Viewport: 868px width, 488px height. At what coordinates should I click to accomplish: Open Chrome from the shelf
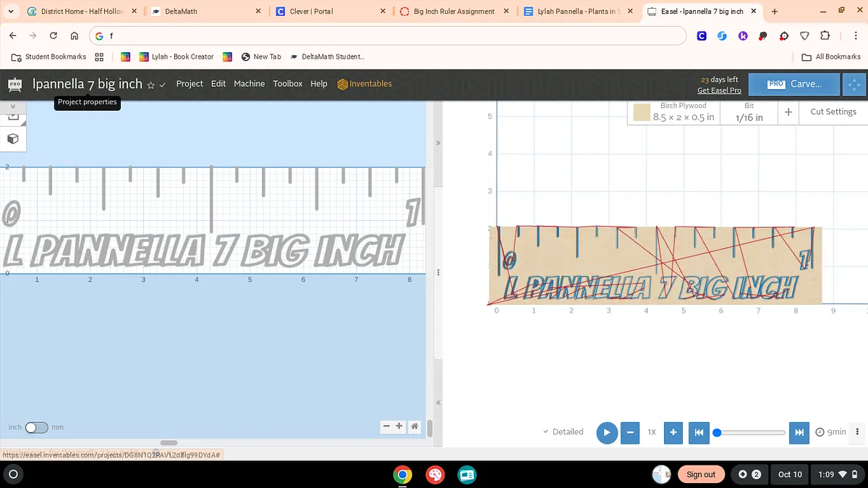(402, 475)
